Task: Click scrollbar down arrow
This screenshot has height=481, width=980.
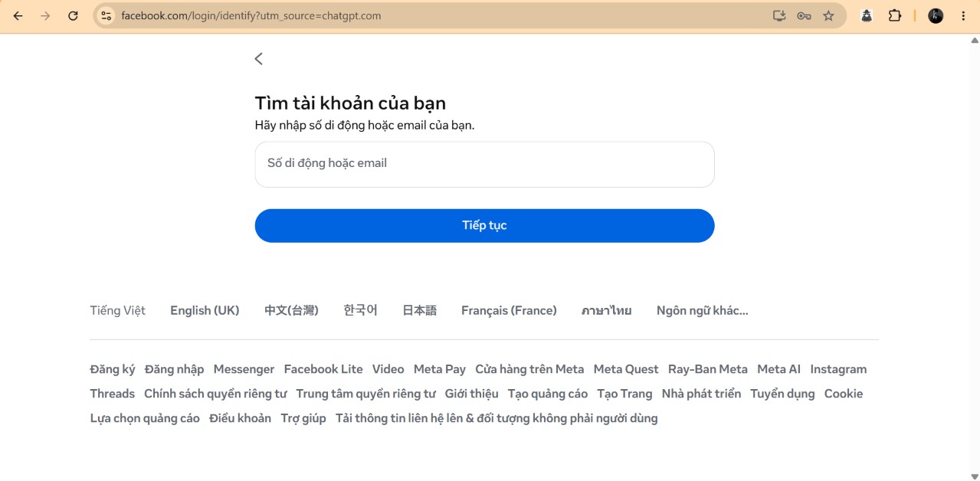Action: (x=974, y=476)
